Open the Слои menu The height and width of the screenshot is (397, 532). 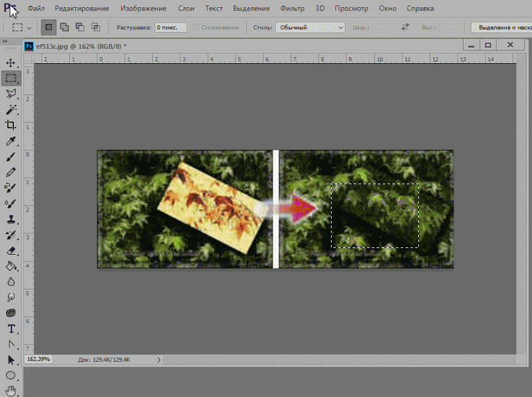tap(186, 9)
